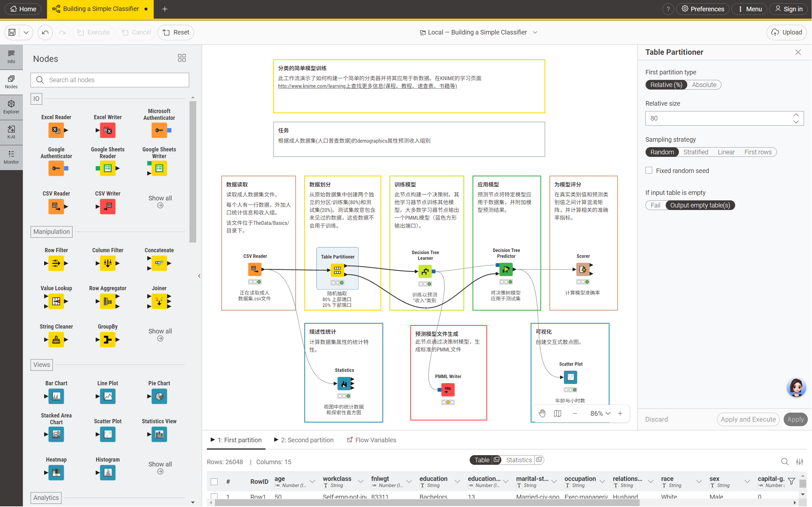Viewport: 812px width, 507px height.
Task: Select Stratified sampling strategy
Action: tap(696, 152)
